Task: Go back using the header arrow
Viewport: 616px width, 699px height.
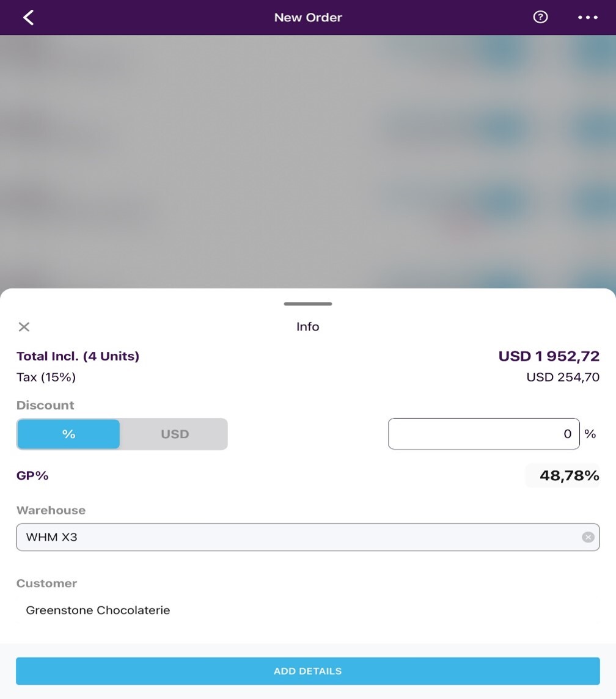Action: pos(28,18)
